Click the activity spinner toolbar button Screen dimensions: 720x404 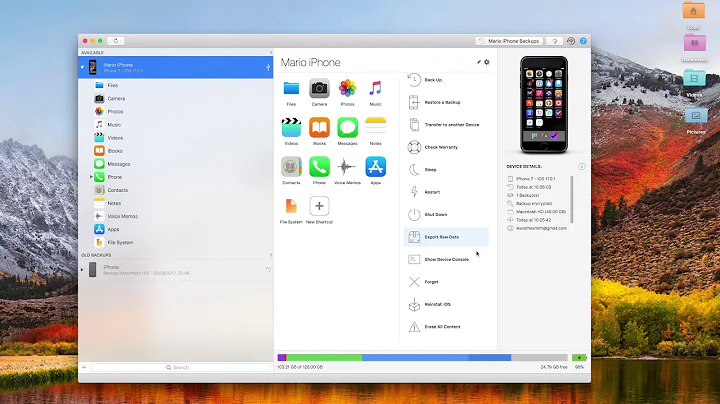tap(555, 41)
